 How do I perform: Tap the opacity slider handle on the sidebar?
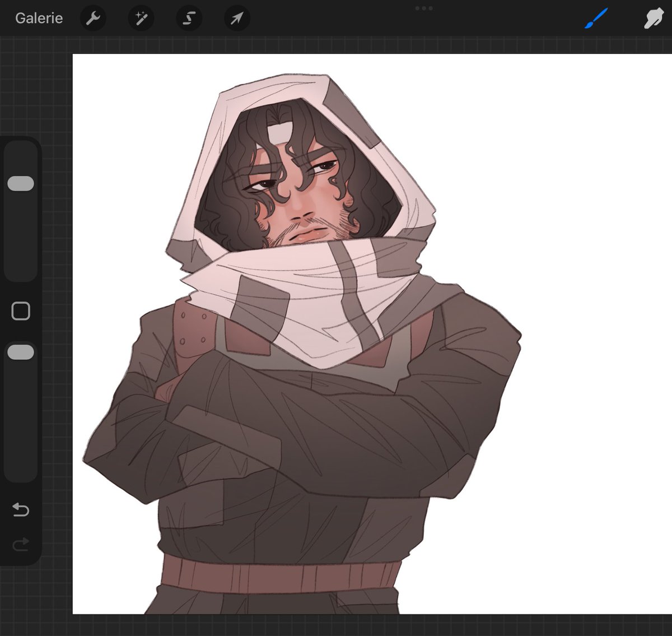coord(20,351)
